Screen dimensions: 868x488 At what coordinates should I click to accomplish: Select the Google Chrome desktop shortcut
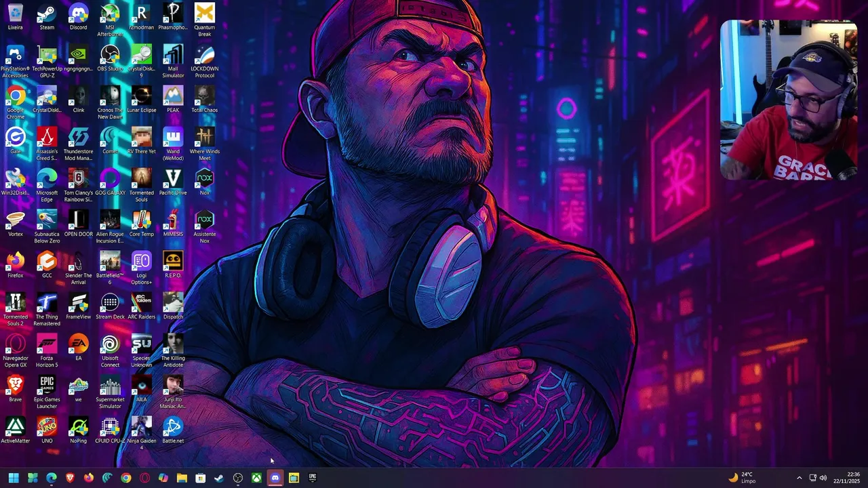tap(15, 103)
